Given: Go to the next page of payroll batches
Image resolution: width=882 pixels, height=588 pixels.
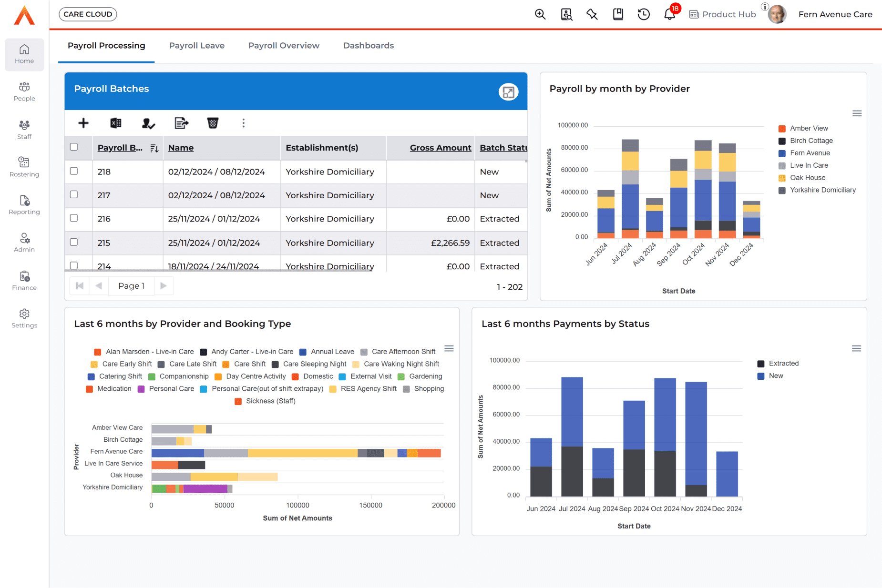Looking at the screenshot, I should (x=164, y=286).
